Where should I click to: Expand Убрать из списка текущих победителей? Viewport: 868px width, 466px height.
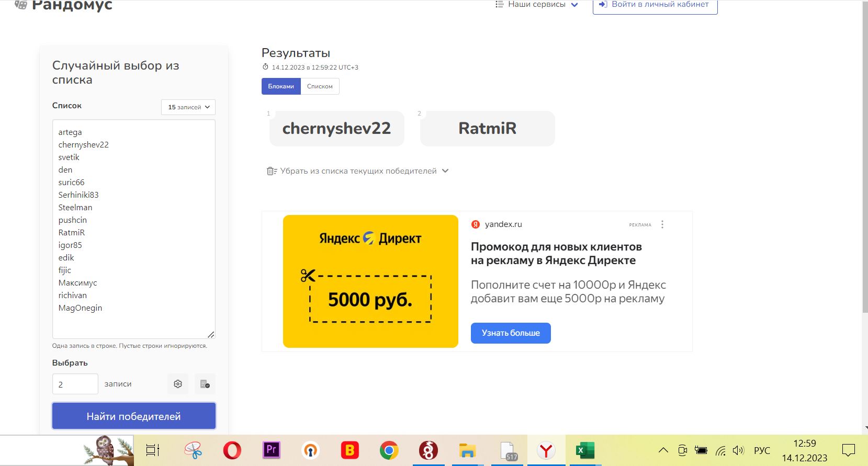click(358, 171)
